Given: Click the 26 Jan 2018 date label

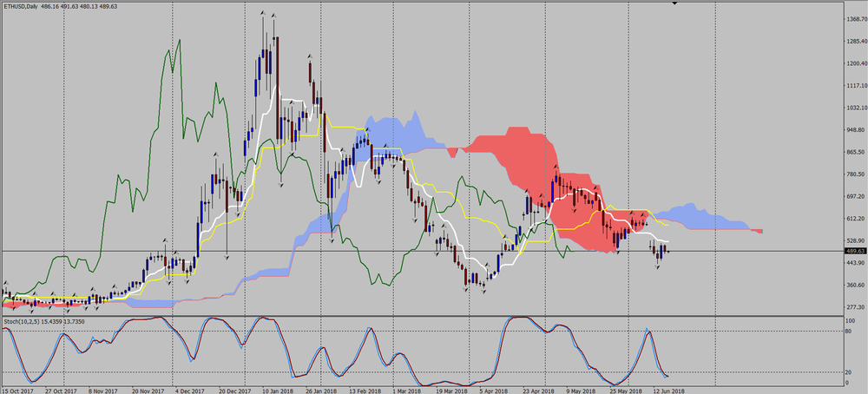Looking at the screenshot, I should [322, 391].
